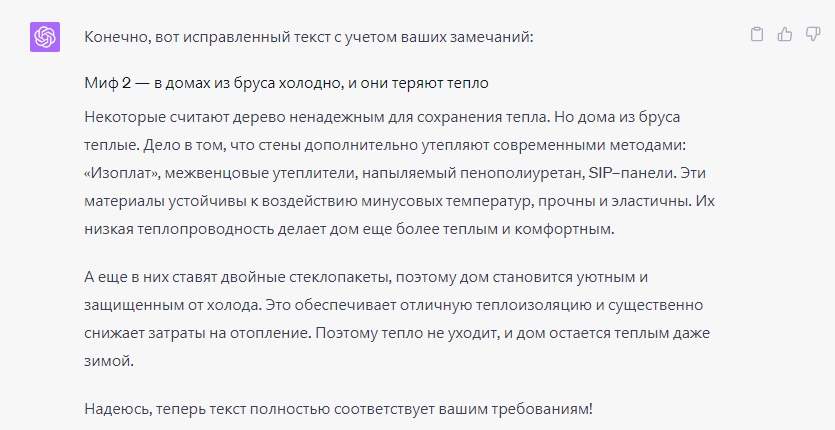The image size is (835, 430).
Task: Click the closing line 'Надеюсь, теперь текст полностью'
Action: [338, 409]
